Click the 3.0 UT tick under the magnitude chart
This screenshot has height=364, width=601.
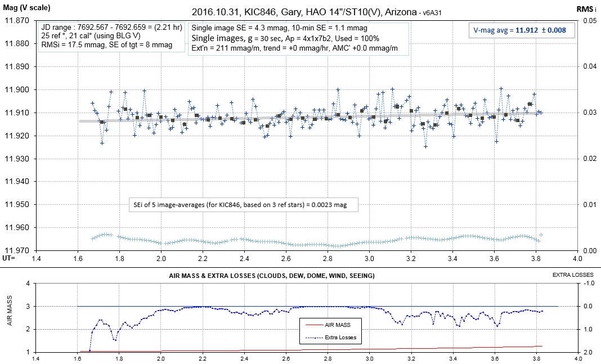click(x=369, y=259)
